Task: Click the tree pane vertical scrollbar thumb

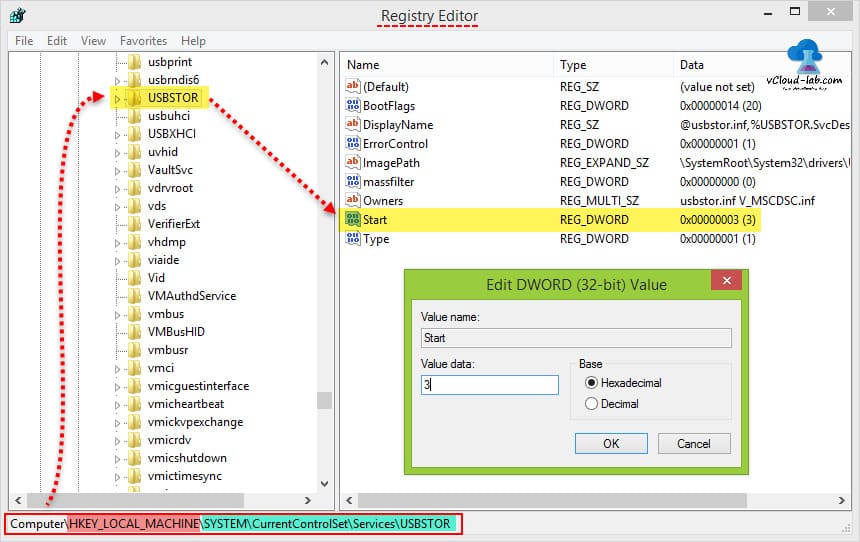Action: click(x=325, y=400)
